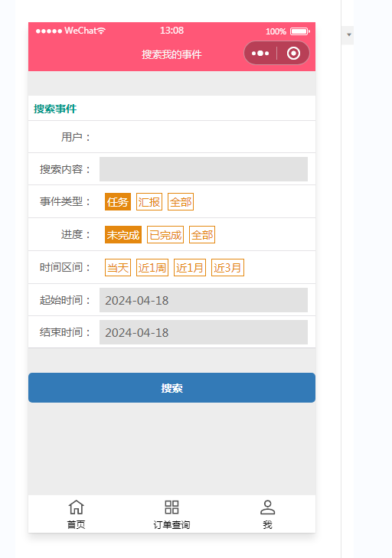The height and width of the screenshot is (558, 392).
Task: Pick the 近3月 time range
Action: pyautogui.click(x=227, y=267)
